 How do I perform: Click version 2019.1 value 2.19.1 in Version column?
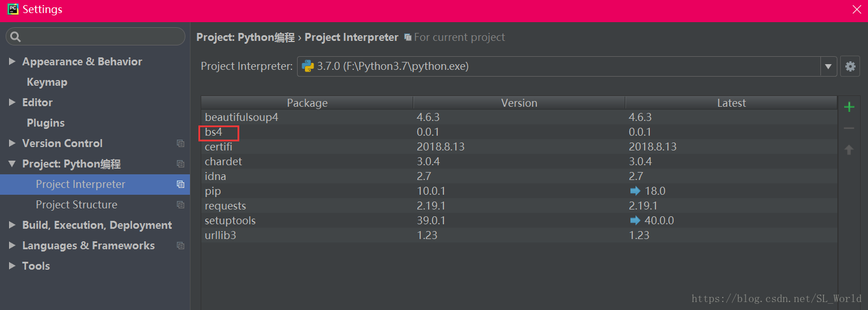pyautogui.click(x=431, y=206)
